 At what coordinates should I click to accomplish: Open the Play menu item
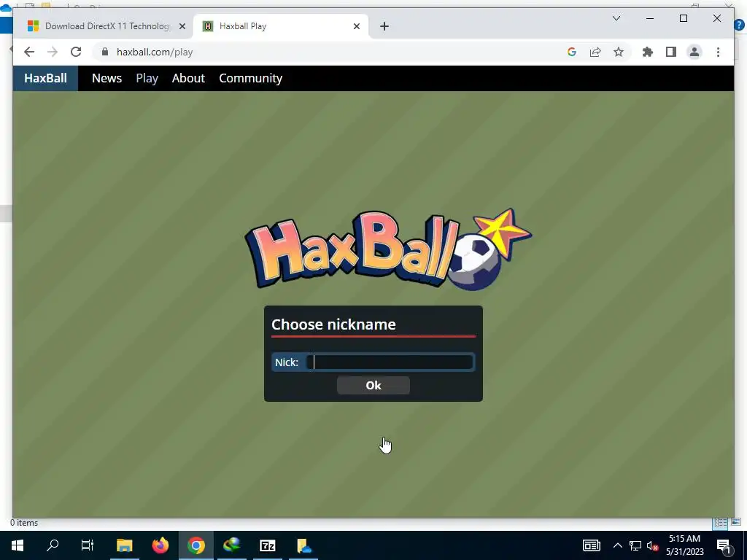[147, 78]
